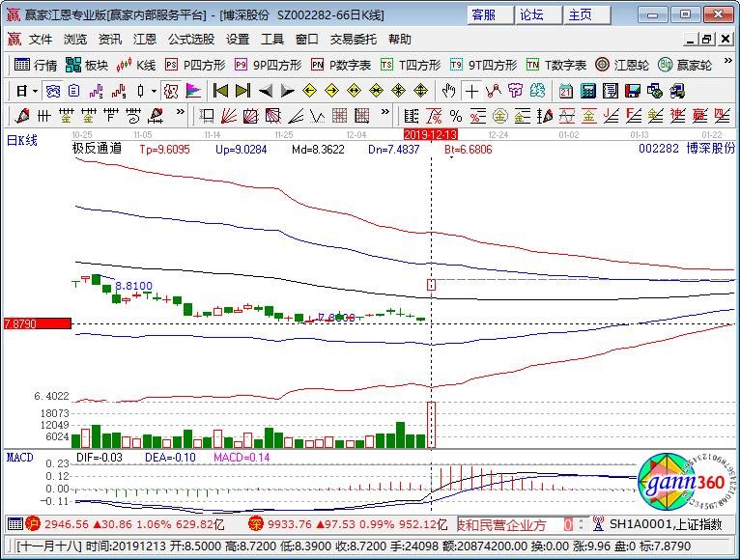Click the teal 学 icon
The height and width of the screenshot is (560, 740).
537,91
